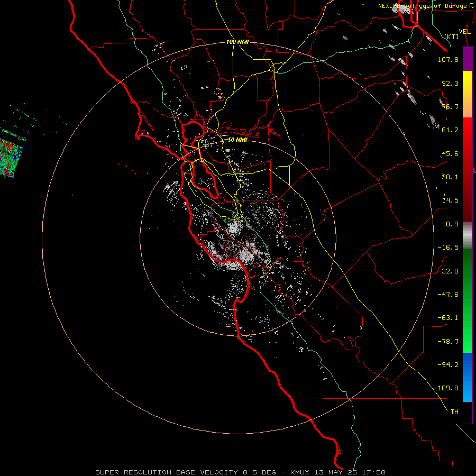Pick the purple segment of velocity color bar
Screen dimensions: 476x476
467,59
